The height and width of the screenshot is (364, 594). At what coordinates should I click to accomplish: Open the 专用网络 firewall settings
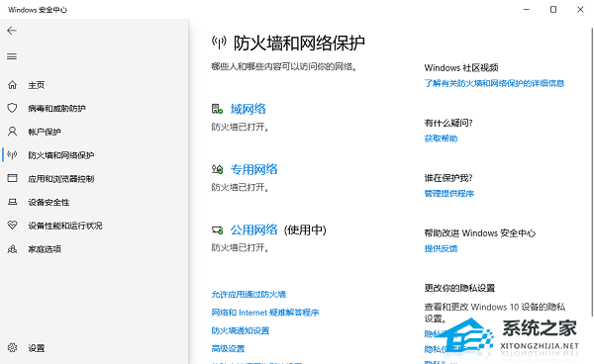pos(254,169)
